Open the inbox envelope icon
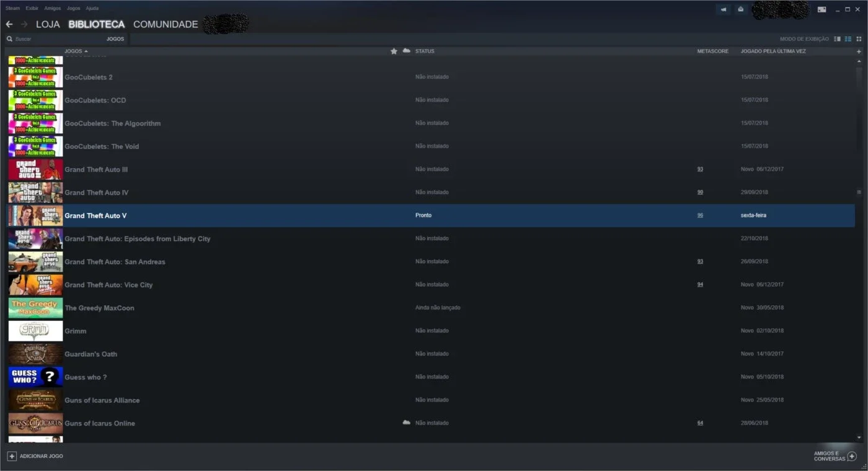The image size is (868, 471). click(740, 9)
